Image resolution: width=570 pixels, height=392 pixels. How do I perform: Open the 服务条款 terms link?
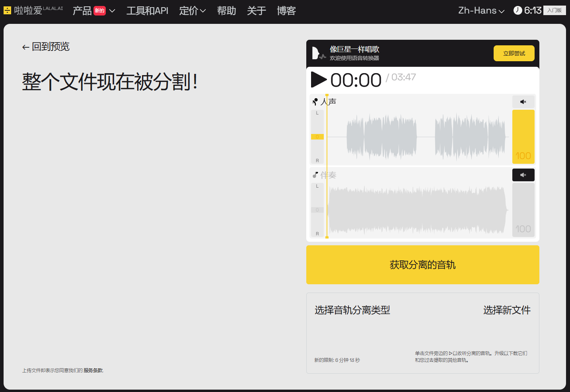[93, 370]
